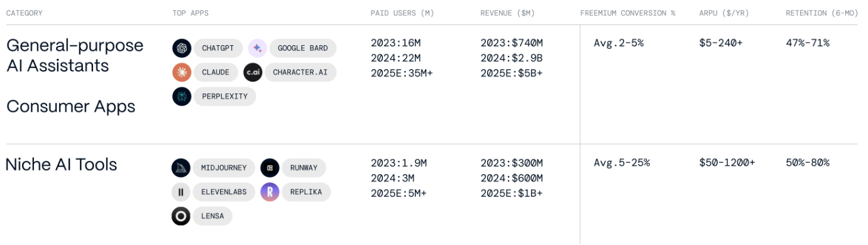The height and width of the screenshot is (245, 868).
Task: Click the 47%-71% retention value
Action: [x=808, y=43]
